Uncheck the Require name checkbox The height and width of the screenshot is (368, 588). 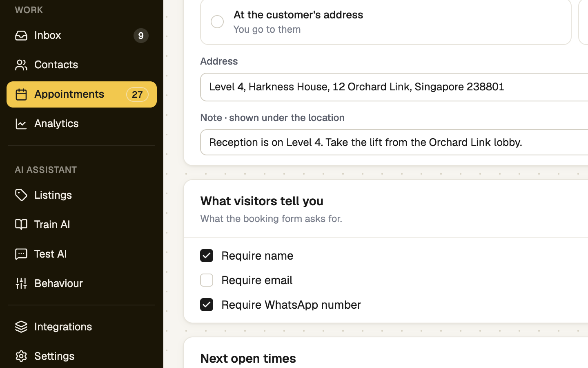pyautogui.click(x=207, y=256)
